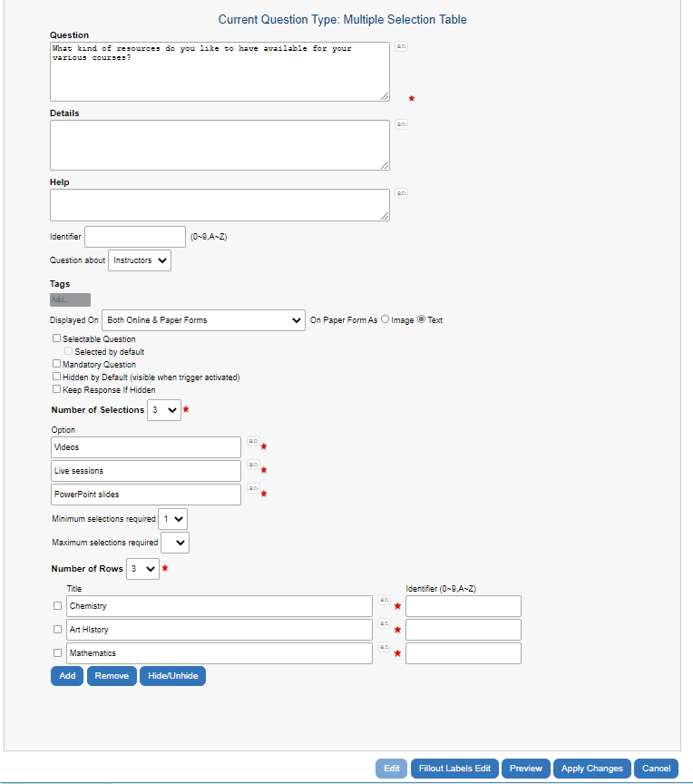693x784 pixels.
Task: Click the 'en' language icon next to Videos option
Action: pyautogui.click(x=253, y=441)
